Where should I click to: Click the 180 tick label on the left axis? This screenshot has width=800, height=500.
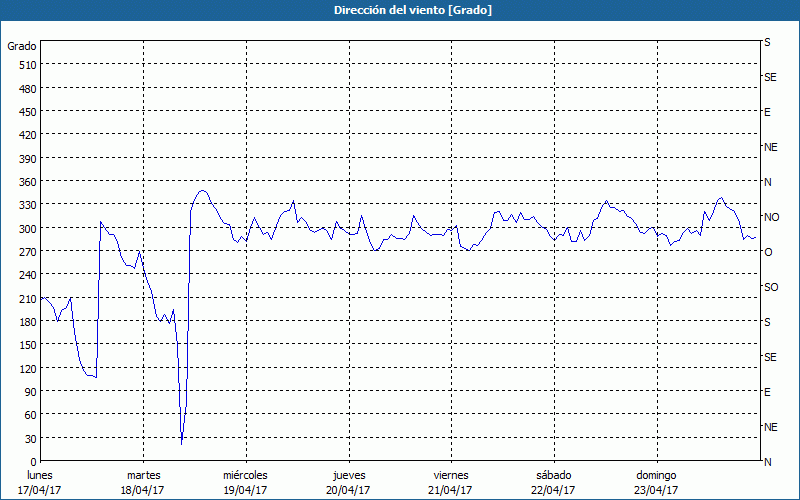pyautogui.click(x=28, y=322)
